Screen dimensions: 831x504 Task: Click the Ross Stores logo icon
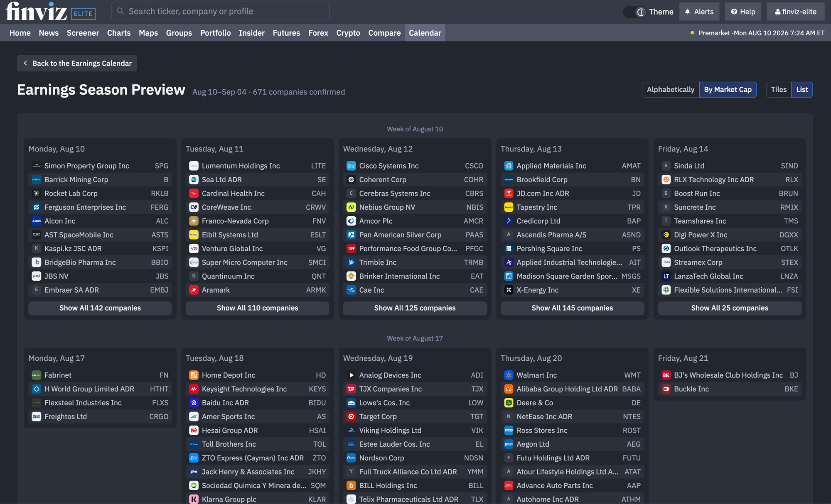509,431
